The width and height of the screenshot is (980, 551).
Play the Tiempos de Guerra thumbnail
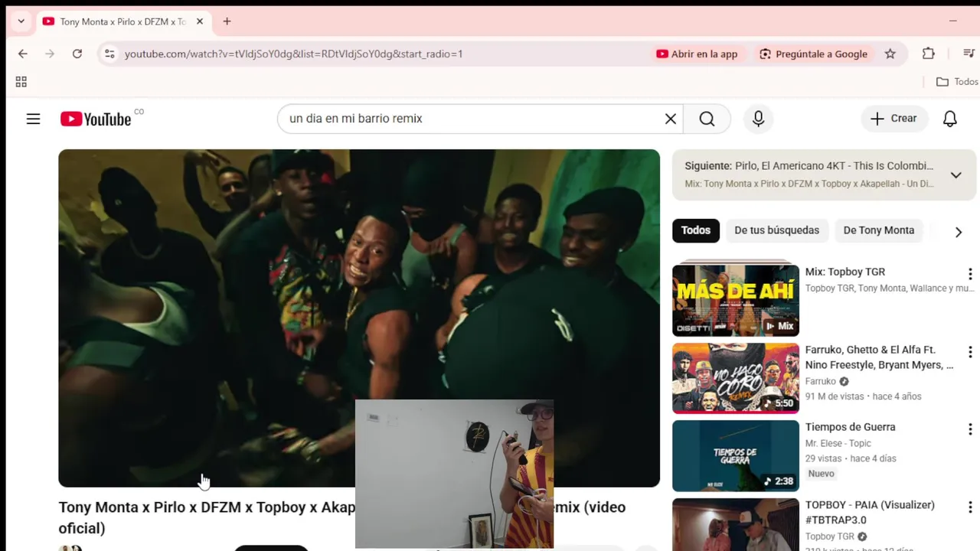(x=736, y=456)
